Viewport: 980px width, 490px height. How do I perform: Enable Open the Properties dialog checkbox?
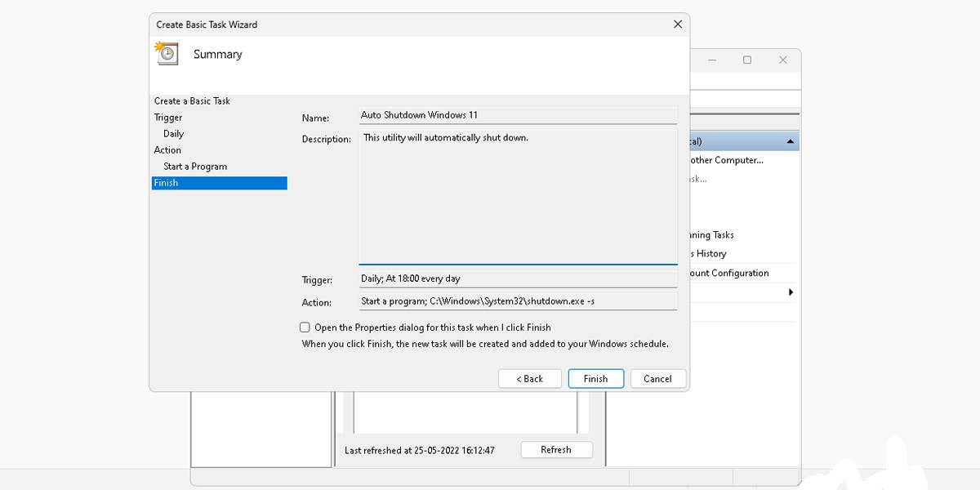click(x=305, y=327)
